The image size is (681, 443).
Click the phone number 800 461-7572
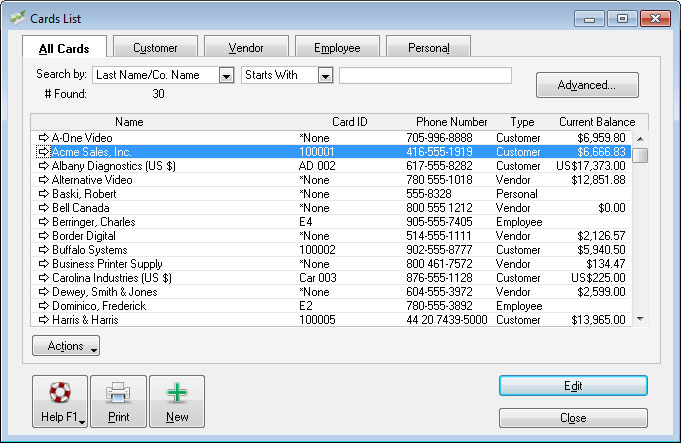pos(439,264)
